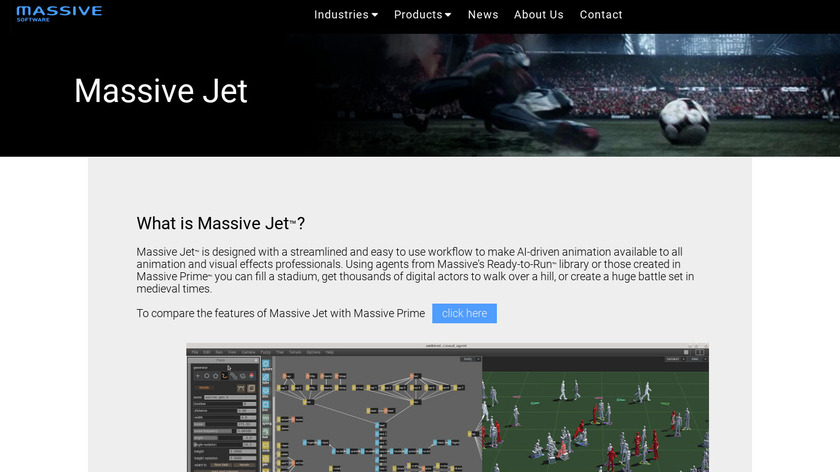Navigate to the Contact page
This screenshot has height=472, width=840.
click(601, 14)
